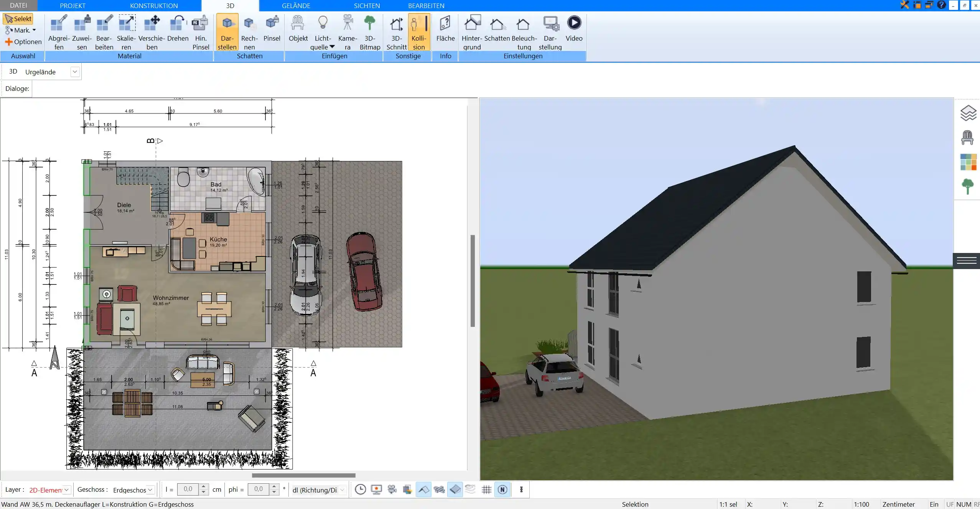Image resolution: width=980 pixels, height=509 pixels.
Task: Click the Wohnzimmer room in the floor plan
Action: click(x=170, y=300)
